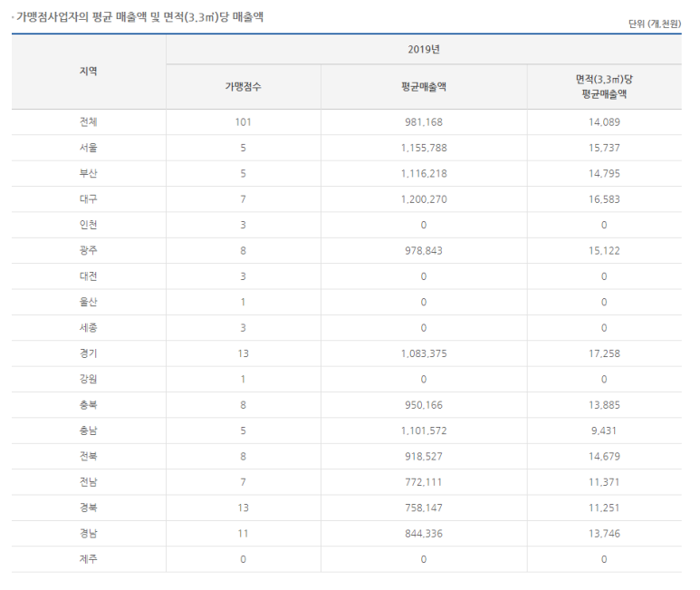Click the value '16,583' in the 대구 row

pos(604,199)
